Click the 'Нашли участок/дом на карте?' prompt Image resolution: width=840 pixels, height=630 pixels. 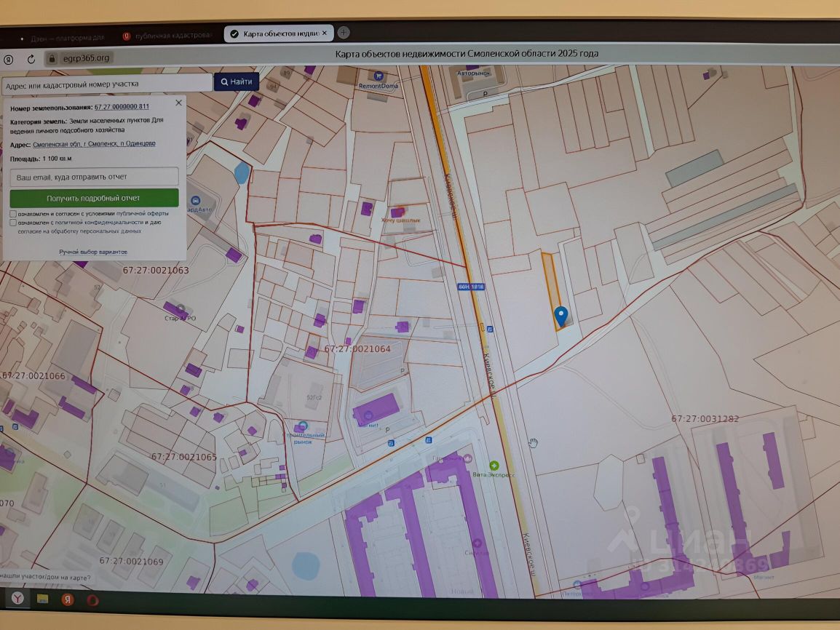point(46,578)
